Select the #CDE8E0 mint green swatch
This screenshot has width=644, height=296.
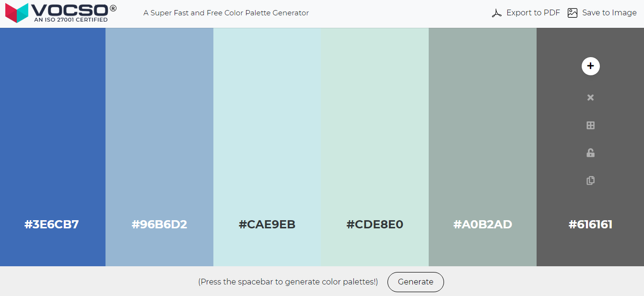(x=374, y=144)
